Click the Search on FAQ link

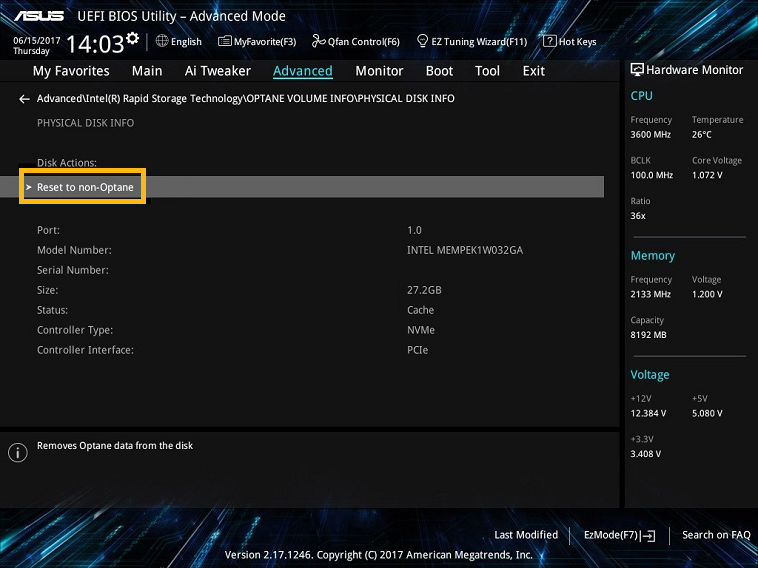[x=716, y=535]
